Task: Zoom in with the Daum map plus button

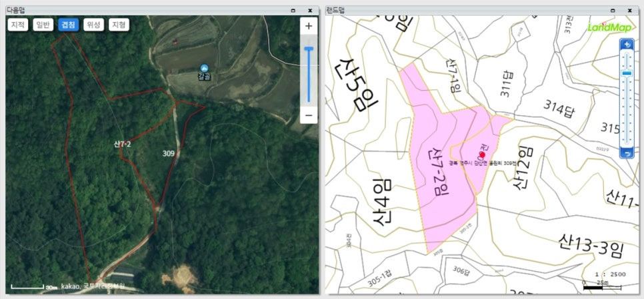Action: click(x=309, y=26)
